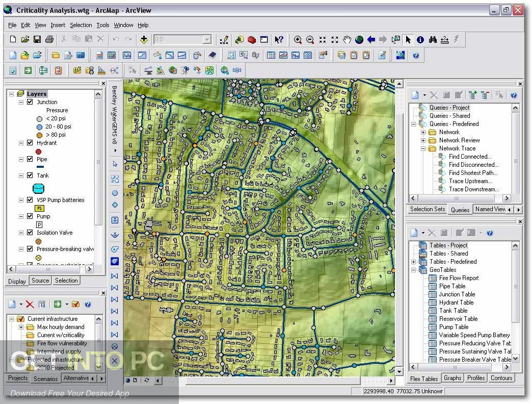532x404 pixels.
Task: Uncheck the Isolation Valve layer checkbox
Action: tap(30, 232)
